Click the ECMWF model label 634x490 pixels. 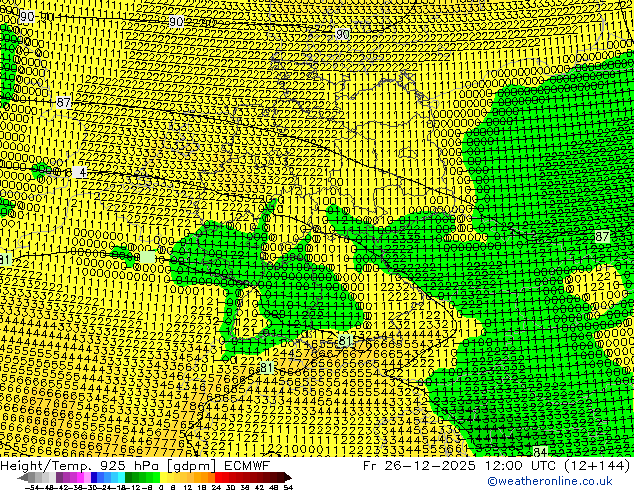coord(247,465)
